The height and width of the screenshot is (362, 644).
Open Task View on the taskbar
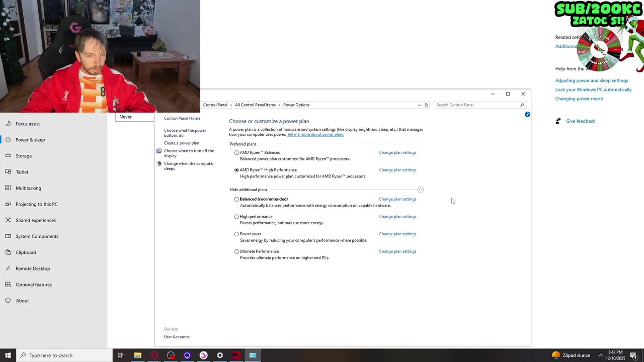tap(121, 355)
